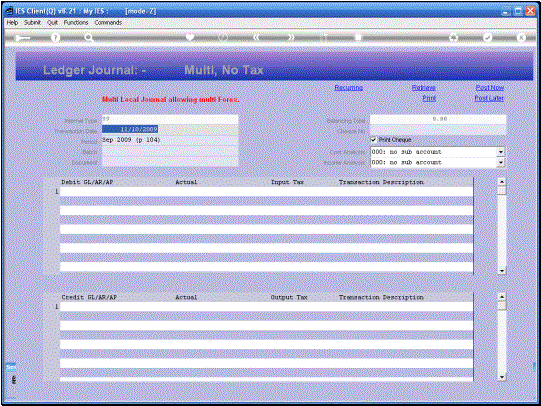
Task: Expand the Income Analysis sub account dropdown
Action: tap(501, 162)
